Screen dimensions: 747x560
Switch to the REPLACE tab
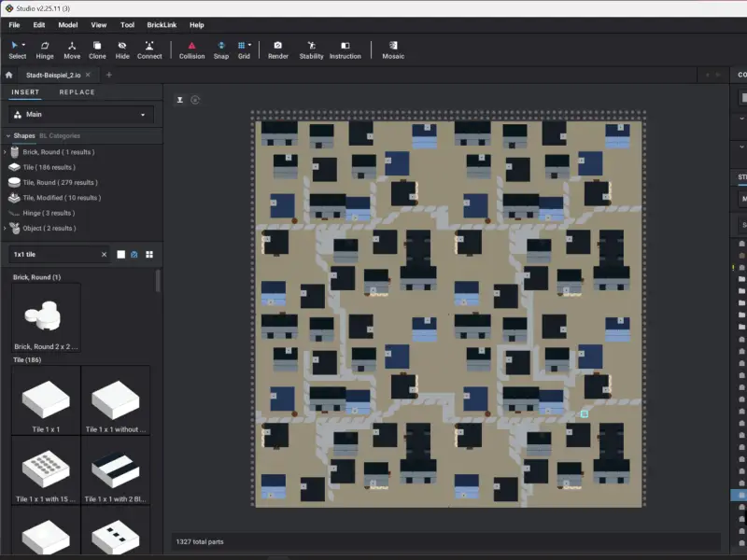[77, 92]
